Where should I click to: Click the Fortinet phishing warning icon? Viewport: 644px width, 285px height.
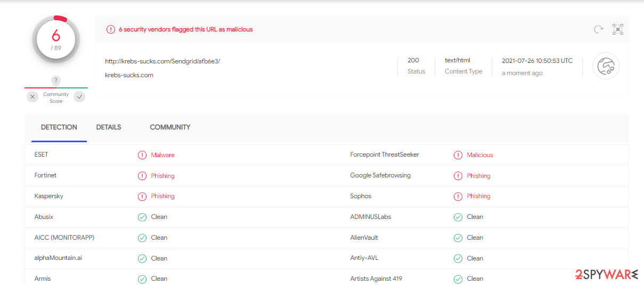pos(142,176)
